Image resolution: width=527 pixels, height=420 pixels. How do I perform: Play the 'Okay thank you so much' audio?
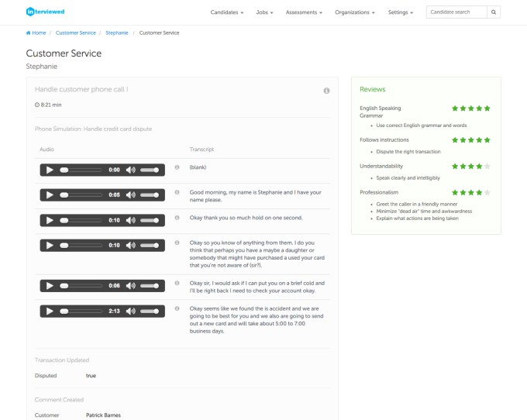[x=50, y=220]
